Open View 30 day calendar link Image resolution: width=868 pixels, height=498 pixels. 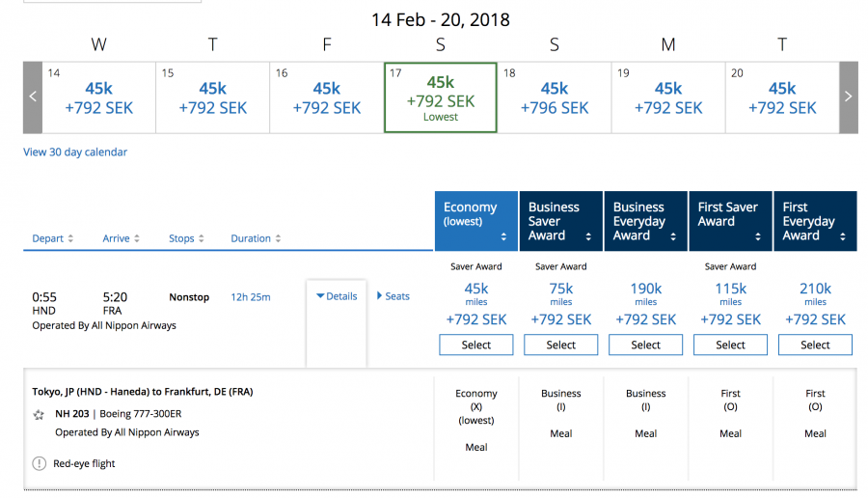coord(75,152)
